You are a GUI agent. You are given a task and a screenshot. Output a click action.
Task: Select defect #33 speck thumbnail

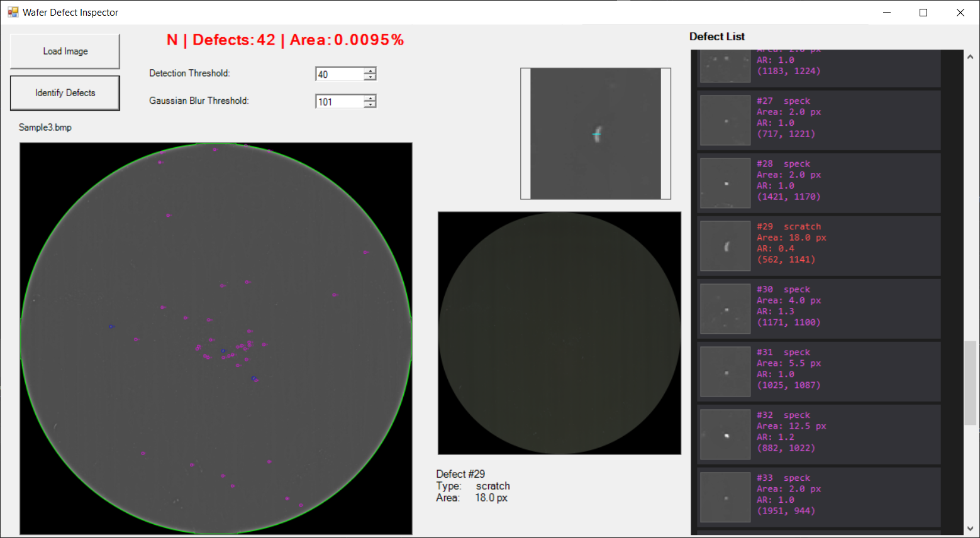coord(725,497)
